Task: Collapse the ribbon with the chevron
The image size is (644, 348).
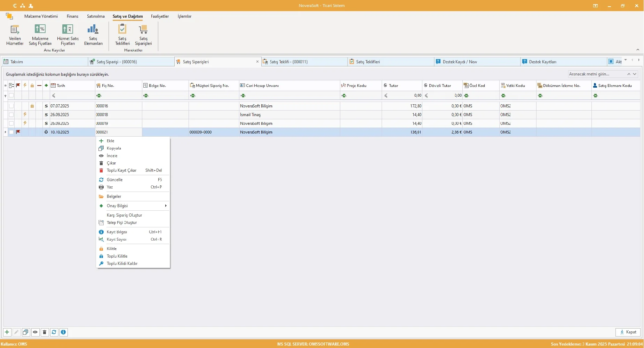Action: [637, 50]
